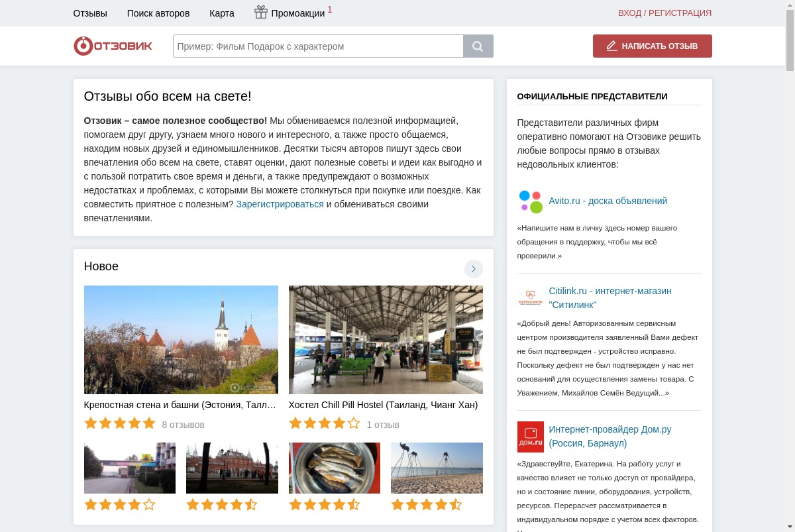Open Поиск авторов in the top menu
Screen dimensions: 795x532
pos(158,13)
